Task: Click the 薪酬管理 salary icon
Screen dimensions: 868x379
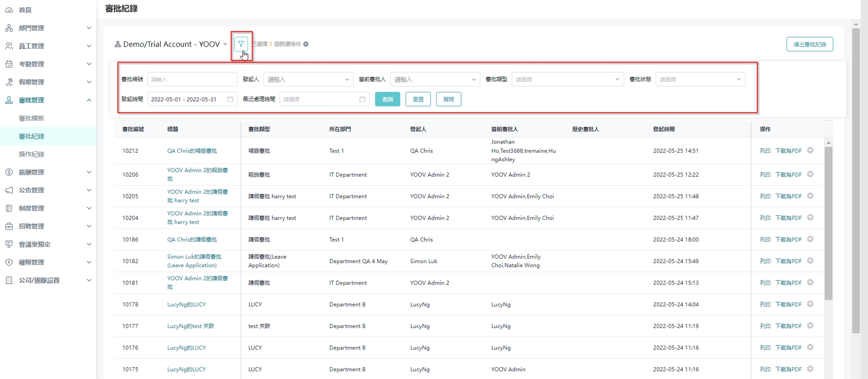Action: tap(9, 172)
